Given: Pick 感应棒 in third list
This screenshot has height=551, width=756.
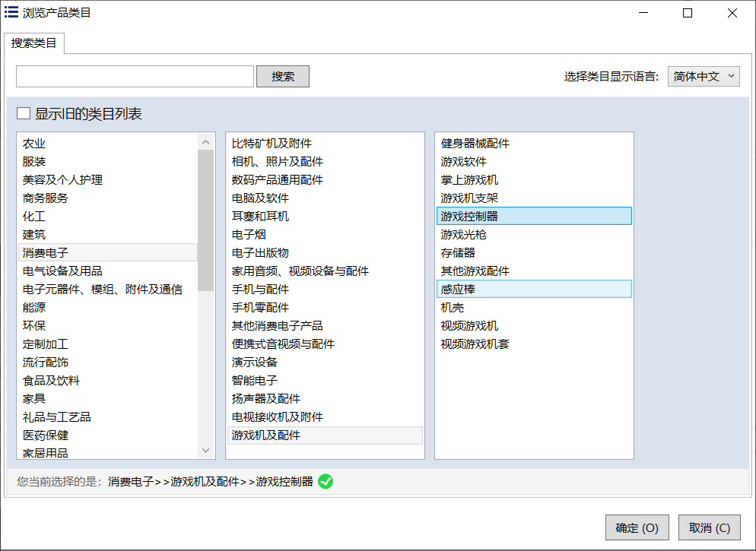Looking at the screenshot, I should point(534,289).
